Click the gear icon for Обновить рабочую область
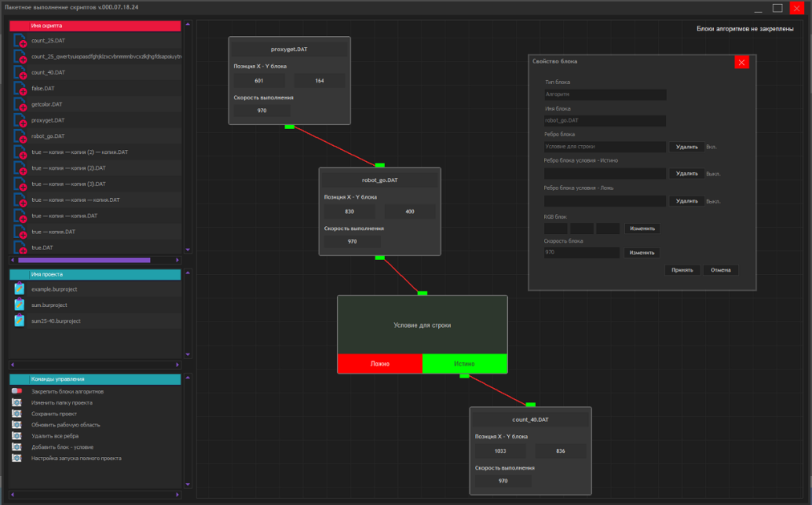 [x=17, y=425]
